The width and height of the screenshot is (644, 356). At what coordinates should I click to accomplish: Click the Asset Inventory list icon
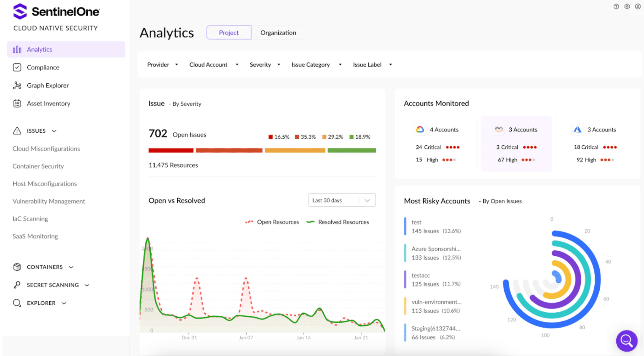(x=17, y=103)
